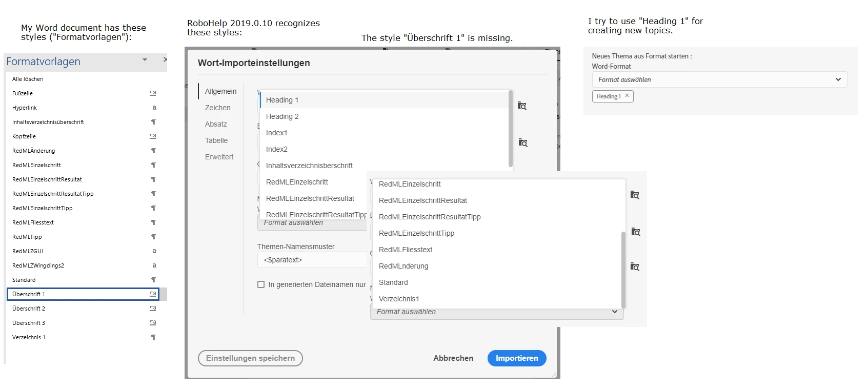The image size is (868, 390).
Task: Click Themen-Namensmuster input field
Action: [x=312, y=260]
